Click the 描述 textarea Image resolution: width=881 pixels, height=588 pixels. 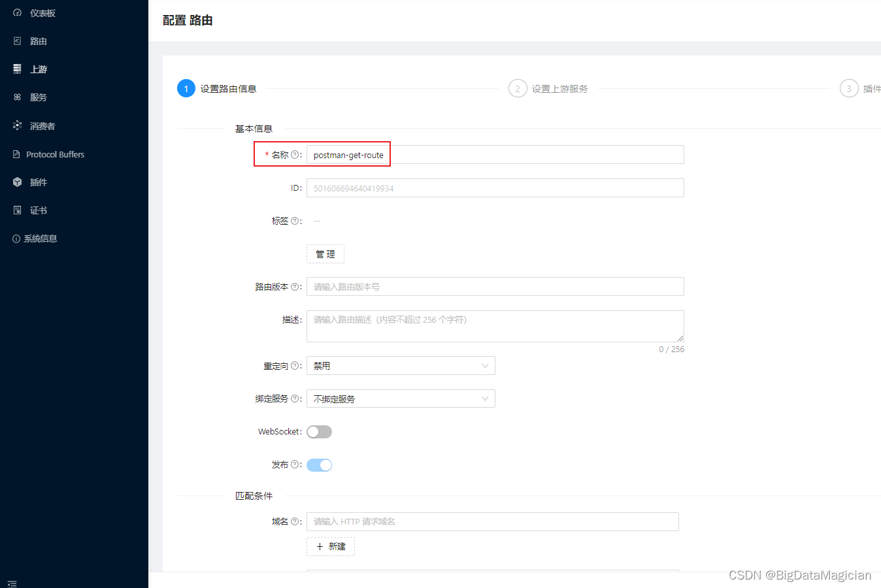495,326
